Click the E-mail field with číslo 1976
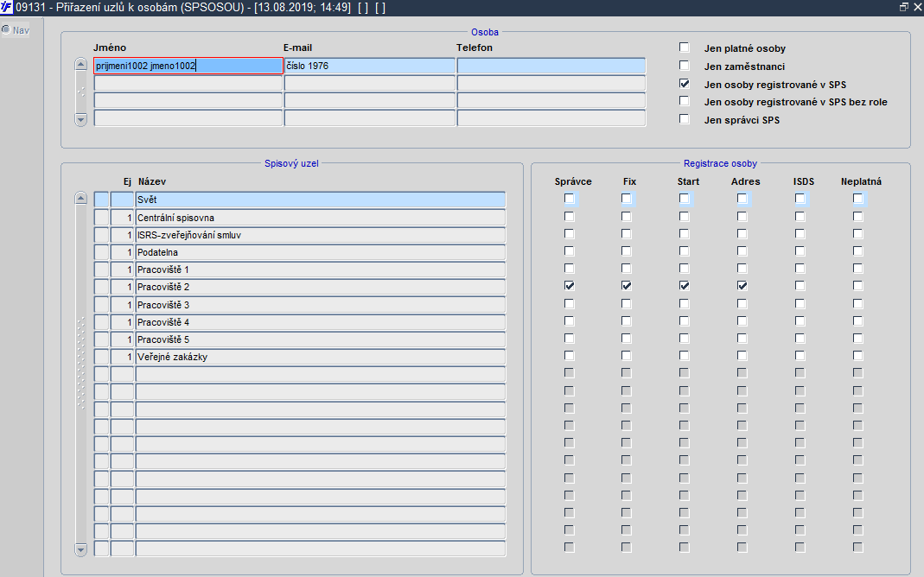 click(x=369, y=66)
